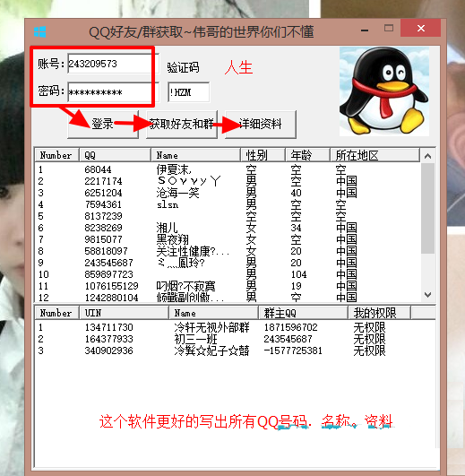This screenshot has height=476, width=465.
Task: Select friend named 沧海一笑
Action: tap(228, 193)
